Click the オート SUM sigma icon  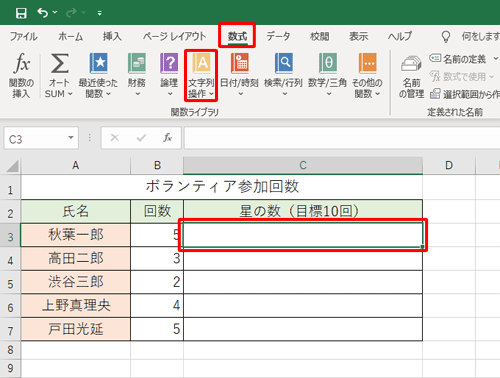(x=59, y=63)
